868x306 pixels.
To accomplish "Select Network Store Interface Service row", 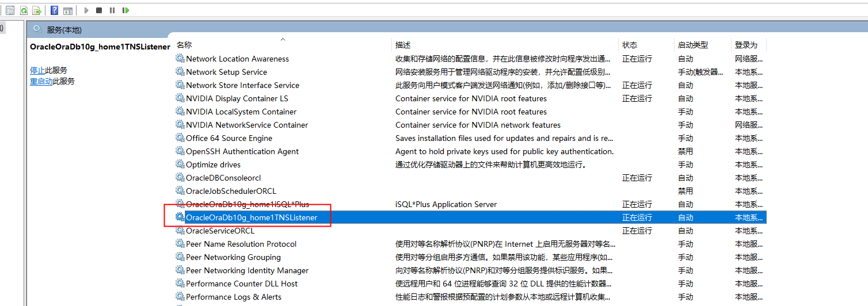I will point(470,85).
